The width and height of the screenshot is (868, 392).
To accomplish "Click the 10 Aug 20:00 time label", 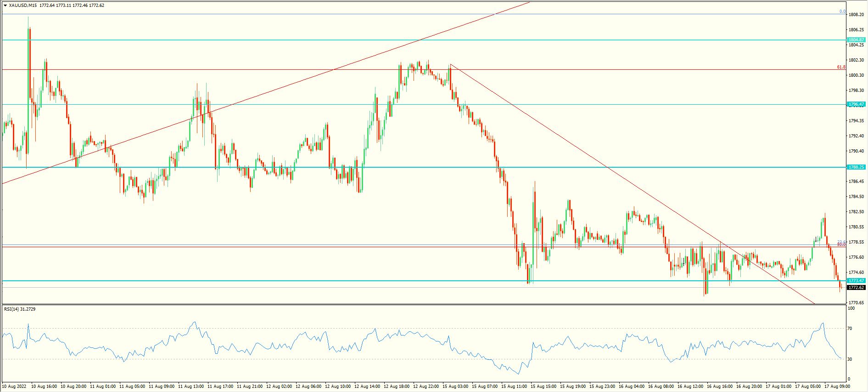I will pos(73,386).
